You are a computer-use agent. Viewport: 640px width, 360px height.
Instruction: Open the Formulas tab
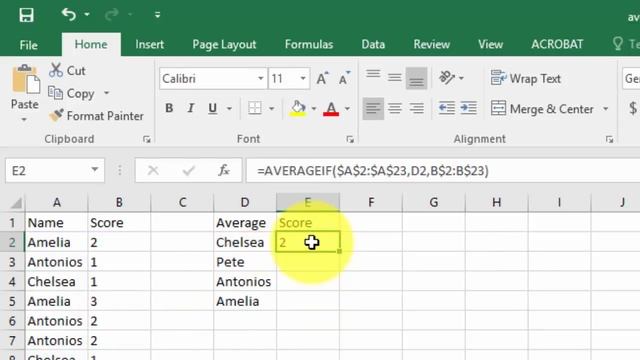pyautogui.click(x=309, y=44)
